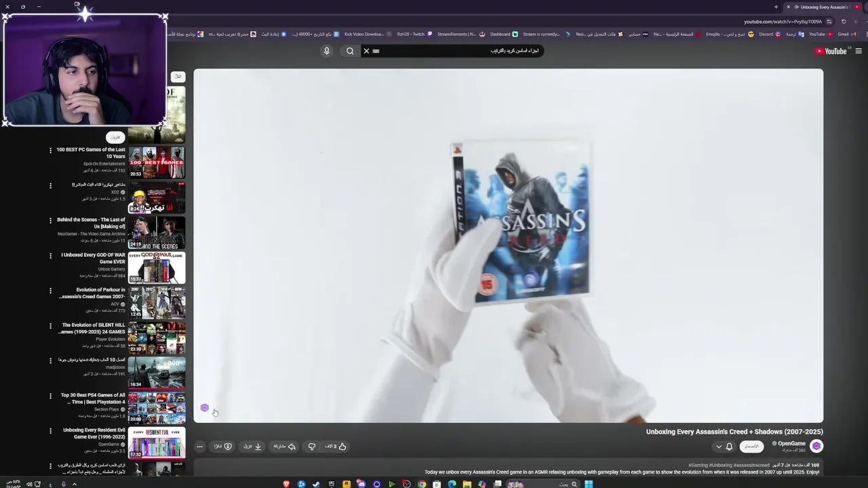
Task: Open a new browser tab with plus
Action: click(x=776, y=7)
